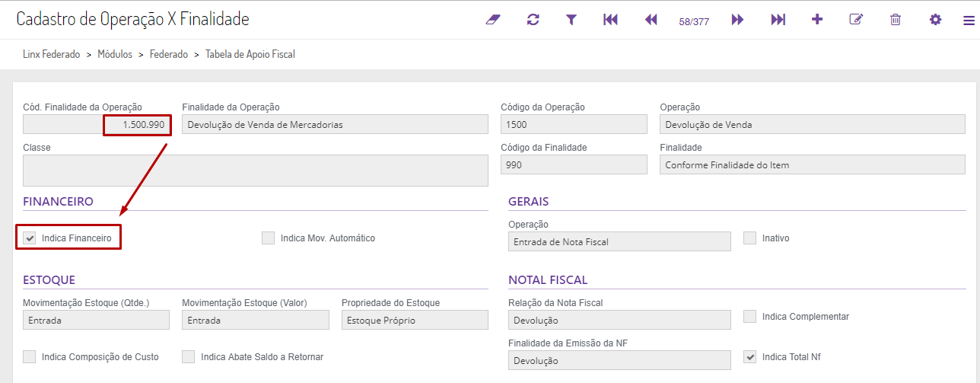Refresh the record with the reload icon

click(533, 20)
